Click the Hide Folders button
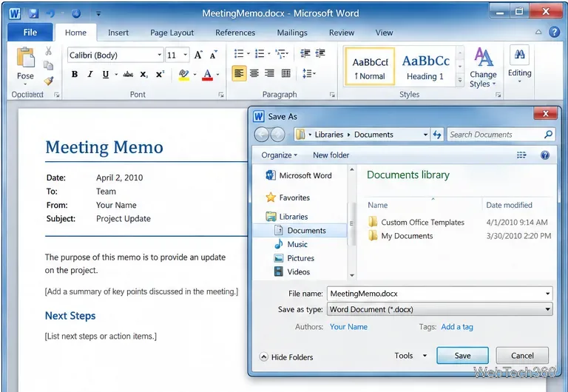The height and width of the screenshot is (392, 568). [x=286, y=357]
